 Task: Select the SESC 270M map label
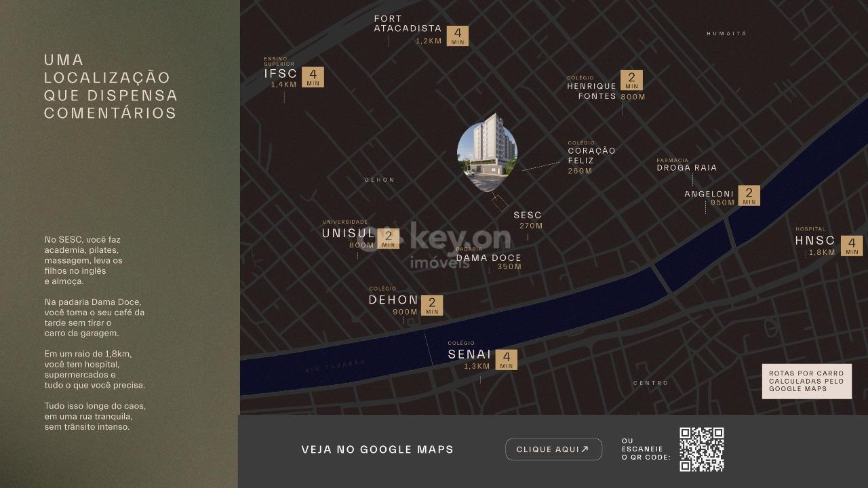pos(528,220)
